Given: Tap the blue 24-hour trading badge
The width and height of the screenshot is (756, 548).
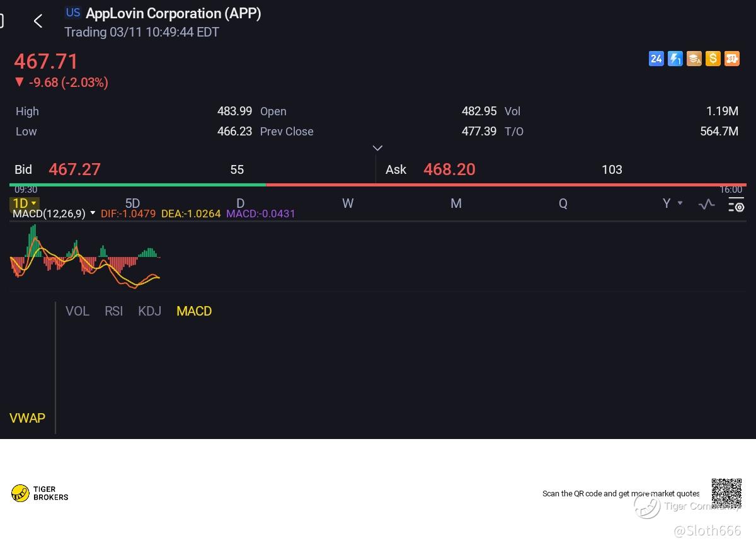Looking at the screenshot, I should [x=656, y=59].
